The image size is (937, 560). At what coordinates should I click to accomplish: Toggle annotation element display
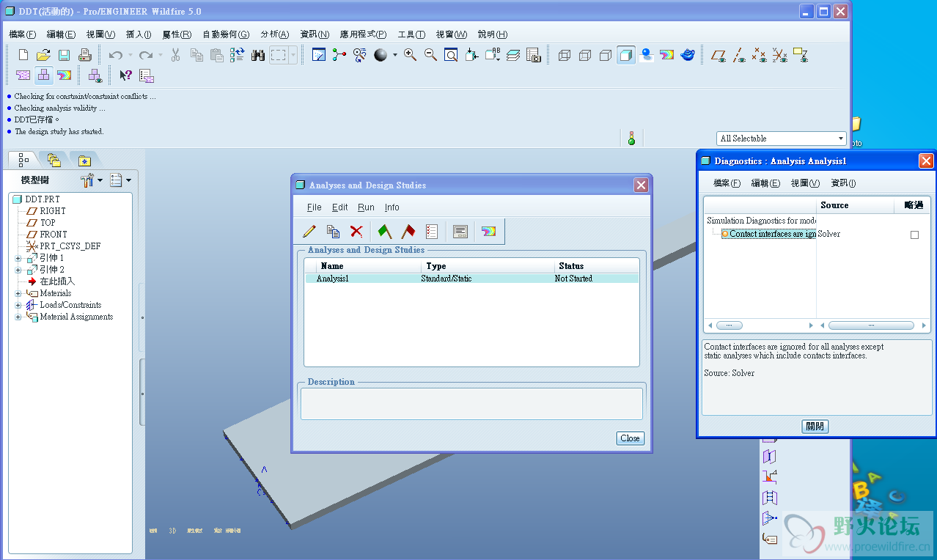coord(801,55)
